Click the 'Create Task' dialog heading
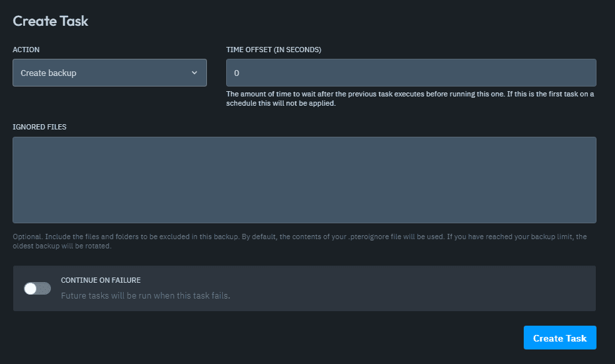The width and height of the screenshot is (615, 364). 50,21
